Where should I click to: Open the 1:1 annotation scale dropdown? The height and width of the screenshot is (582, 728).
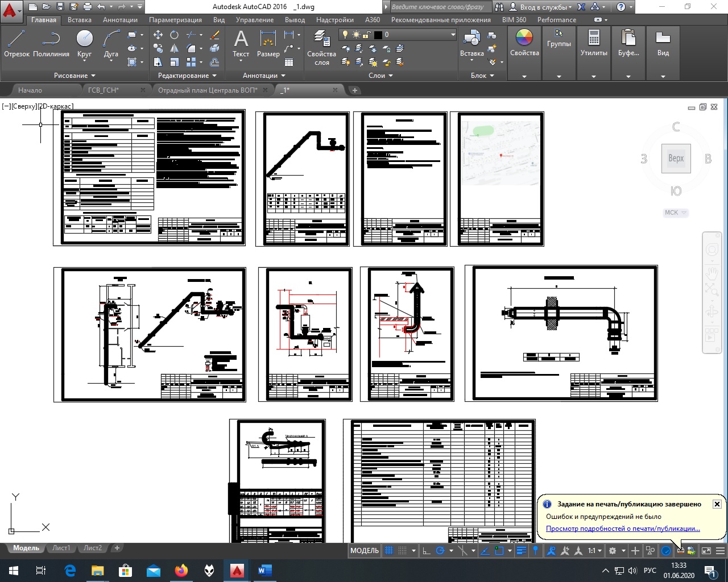click(594, 550)
